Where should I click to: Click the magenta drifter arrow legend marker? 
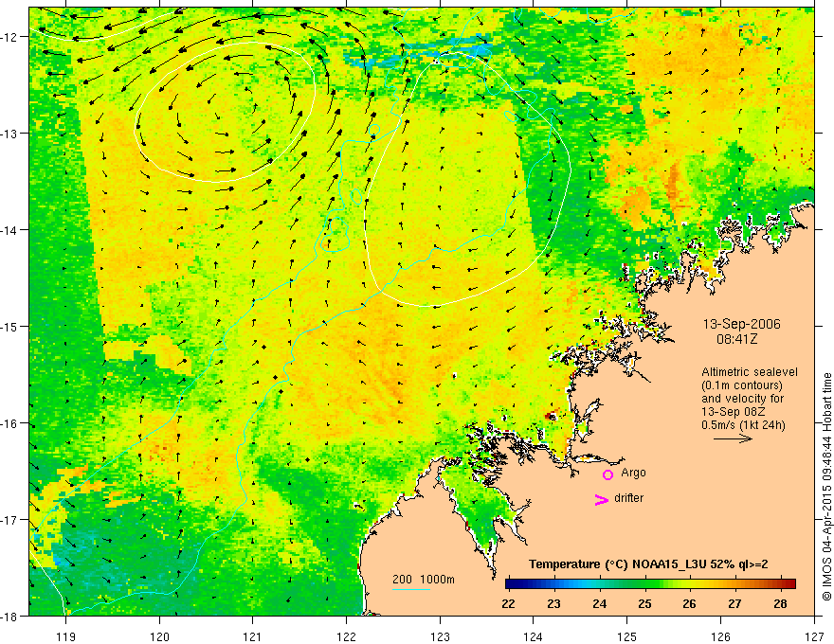[601, 499]
